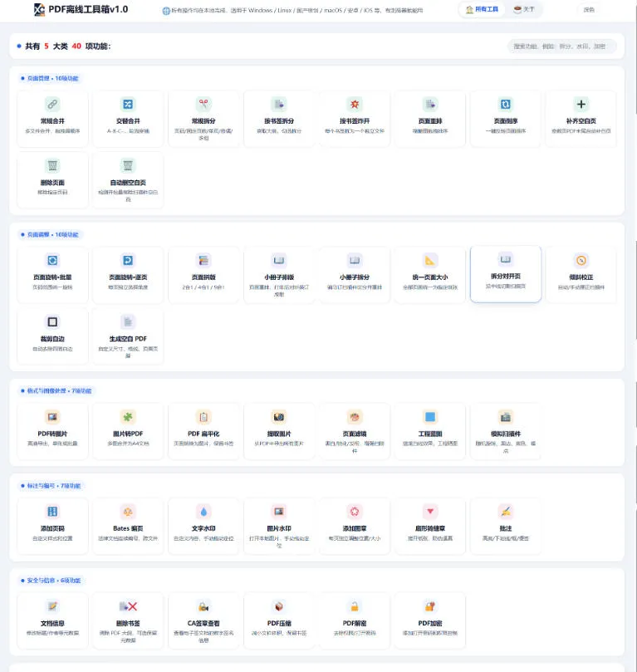Open 页面旋转·逐页 per-page rotate tool
This screenshot has width=637, height=672.
[x=128, y=275]
